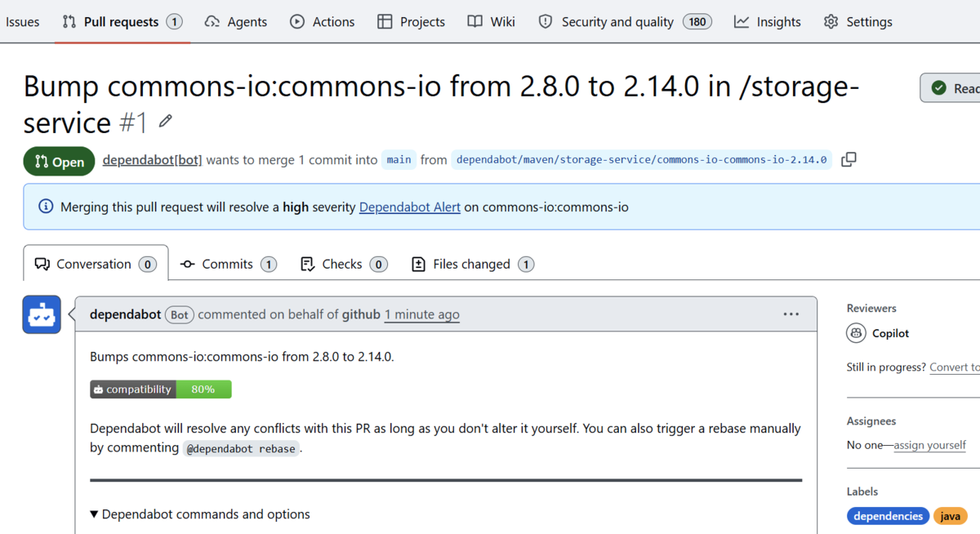
Task: Click the Copilot reviewer icon
Action: point(856,333)
